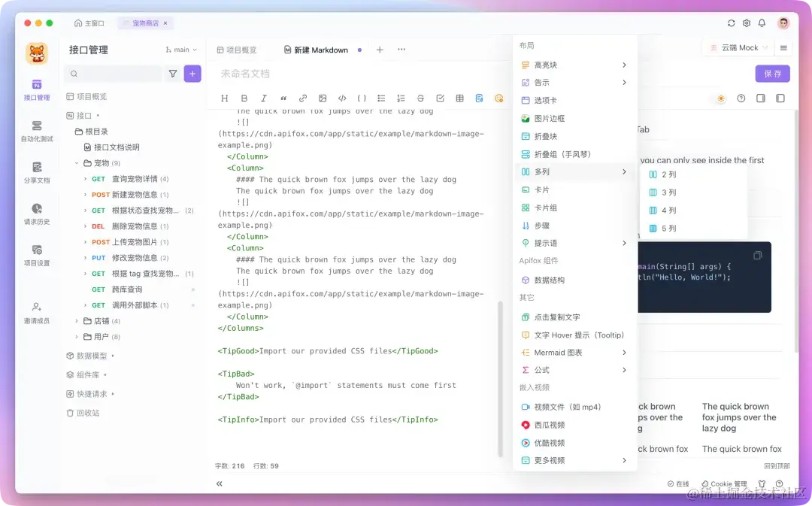Open 请求历史 in the left navigation
This screenshot has height=506, width=812.
37,214
